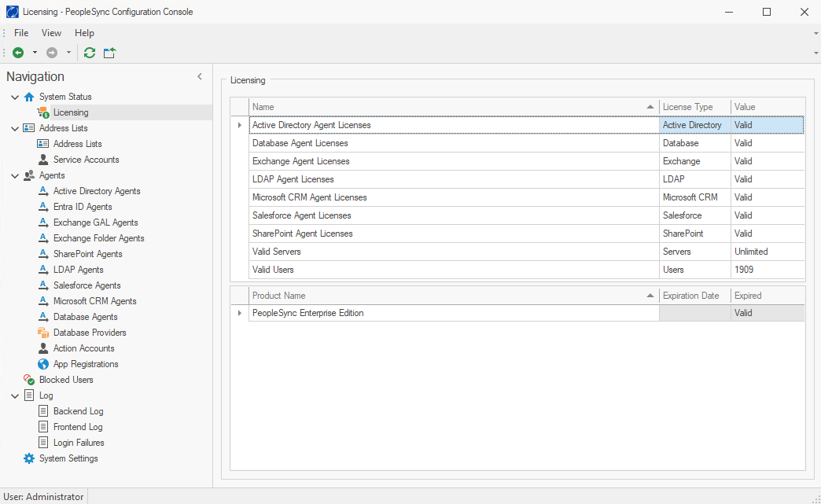
Task: Sort by Value column header
Action: pos(768,107)
